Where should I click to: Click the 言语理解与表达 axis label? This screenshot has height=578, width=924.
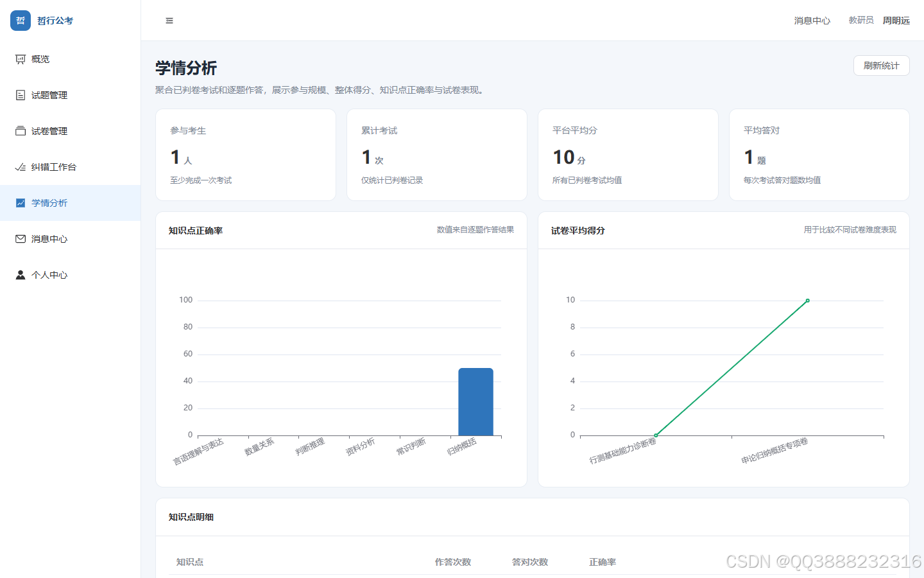pos(198,451)
